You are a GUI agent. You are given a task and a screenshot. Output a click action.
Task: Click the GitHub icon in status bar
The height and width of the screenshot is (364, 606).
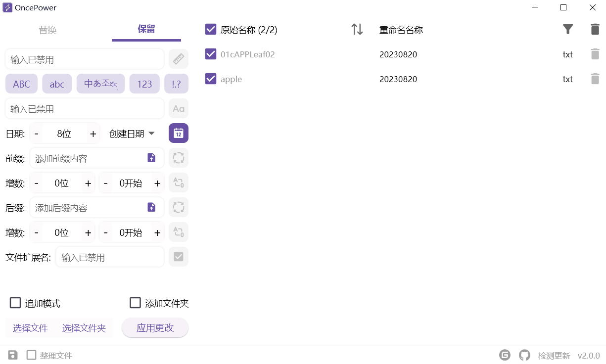click(x=524, y=355)
